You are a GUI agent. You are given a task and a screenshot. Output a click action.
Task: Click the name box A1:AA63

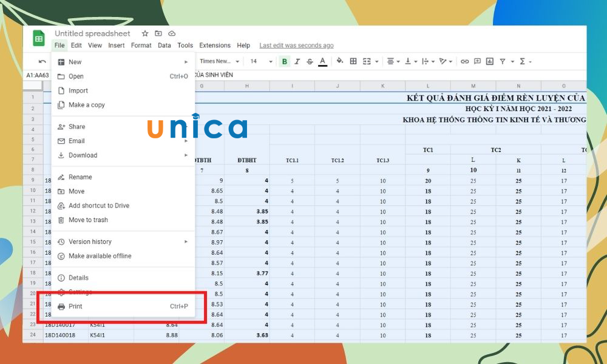tap(38, 75)
